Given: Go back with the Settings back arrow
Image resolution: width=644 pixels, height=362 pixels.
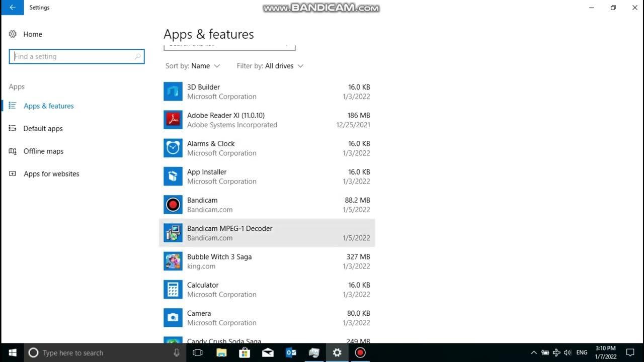Looking at the screenshot, I should click(x=12, y=8).
